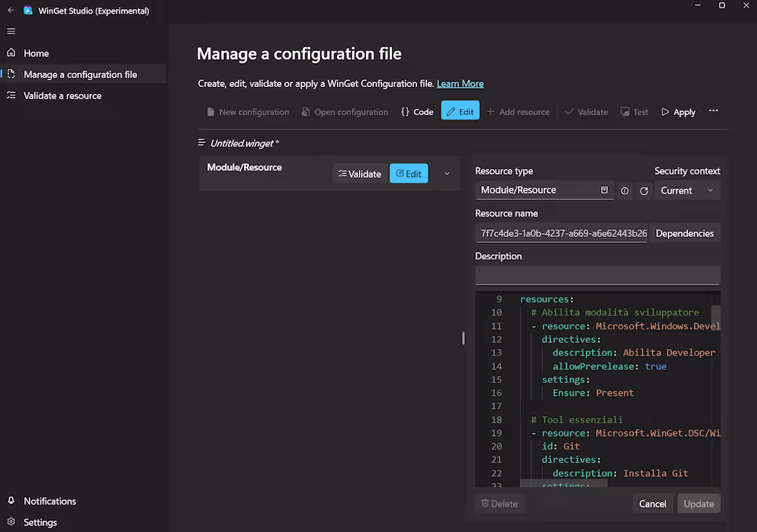
Task: Open Dependencies
Action: [x=684, y=234]
